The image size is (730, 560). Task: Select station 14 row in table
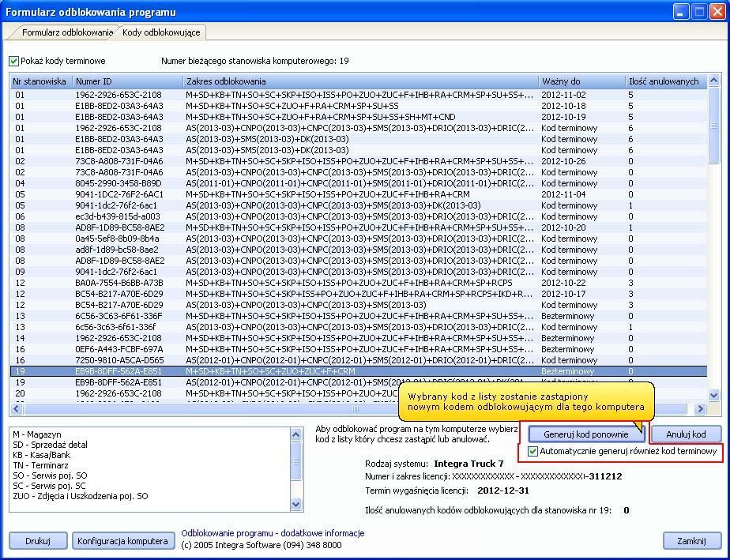(359, 338)
